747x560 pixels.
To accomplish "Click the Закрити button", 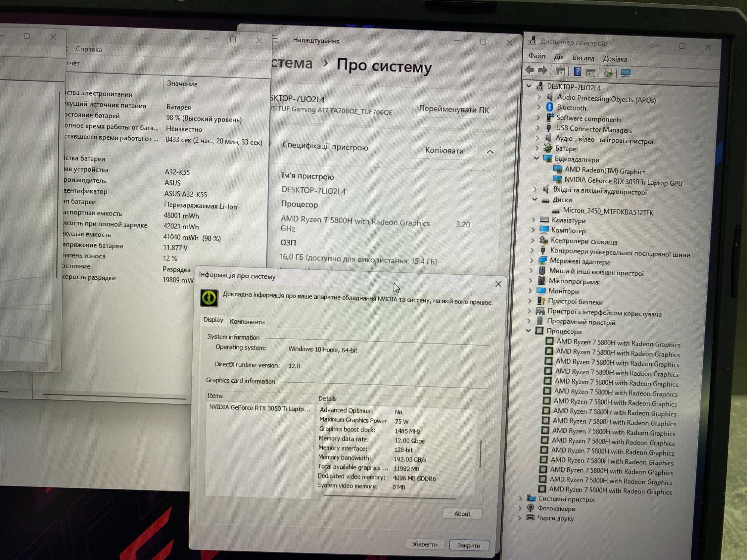I will click(469, 545).
